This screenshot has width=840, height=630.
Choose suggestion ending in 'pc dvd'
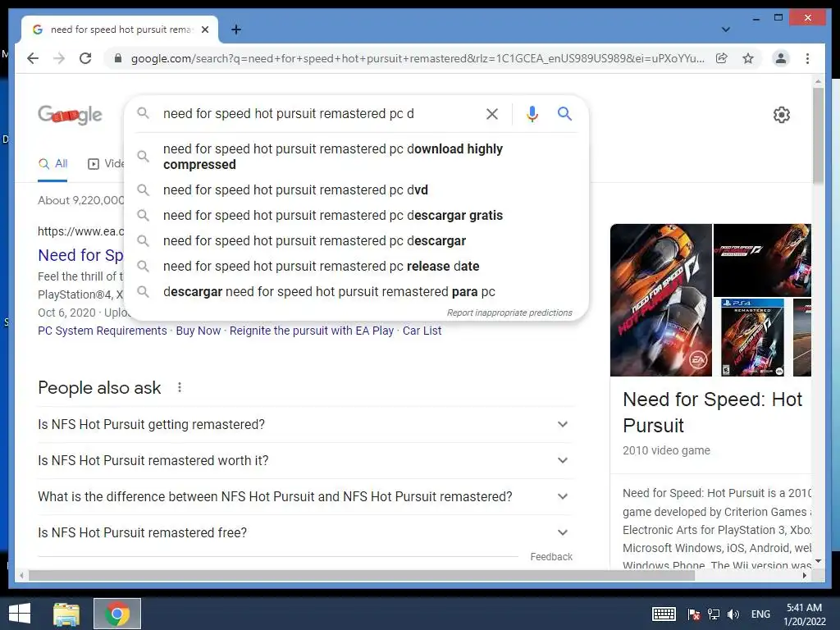point(356,189)
